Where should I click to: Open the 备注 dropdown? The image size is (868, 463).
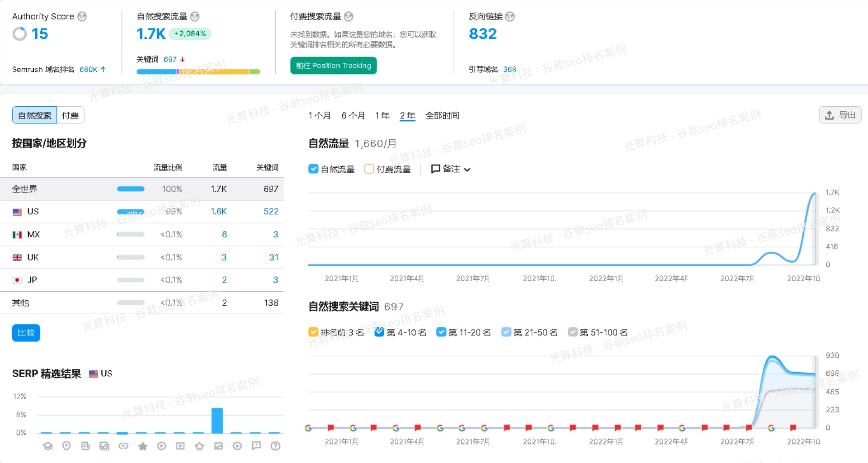click(451, 169)
